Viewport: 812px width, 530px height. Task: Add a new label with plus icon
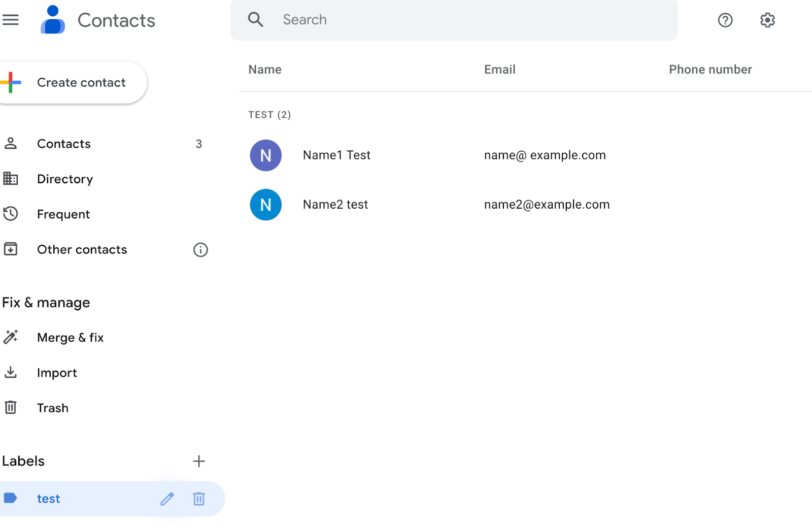[199, 461]
